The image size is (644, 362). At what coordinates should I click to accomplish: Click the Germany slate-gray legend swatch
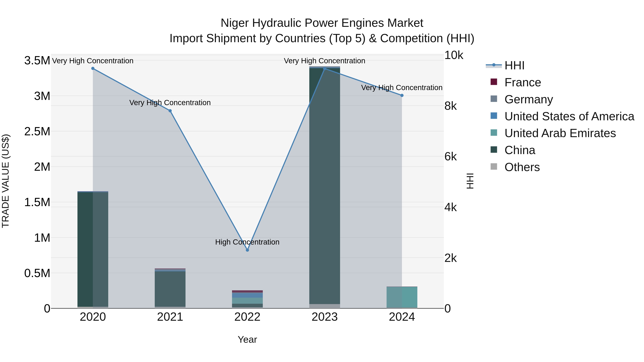(494, 99)
